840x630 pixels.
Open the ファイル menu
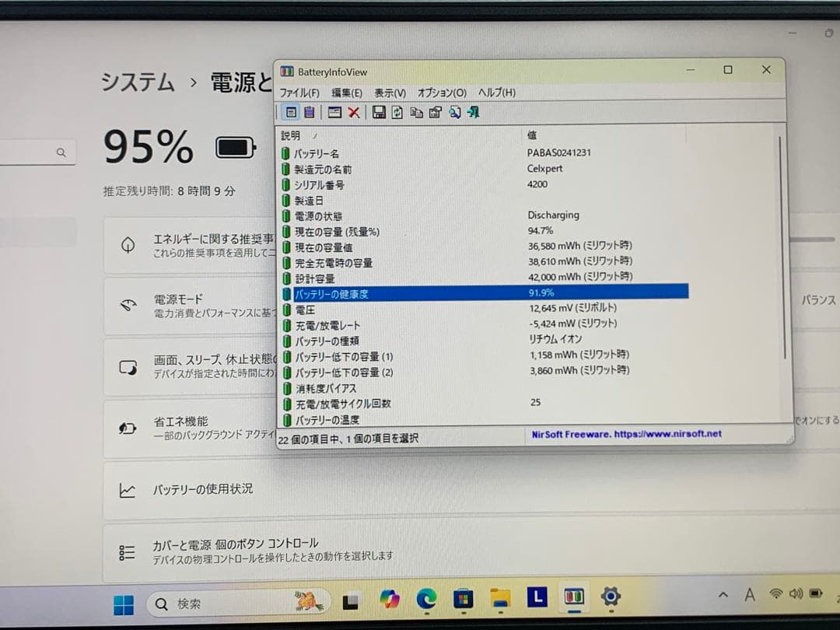coord(299,93)
